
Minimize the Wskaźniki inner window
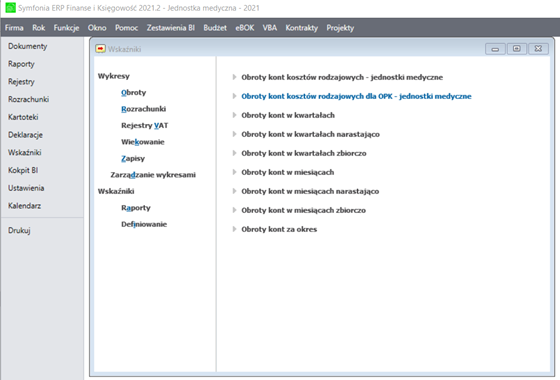[495, 49]
